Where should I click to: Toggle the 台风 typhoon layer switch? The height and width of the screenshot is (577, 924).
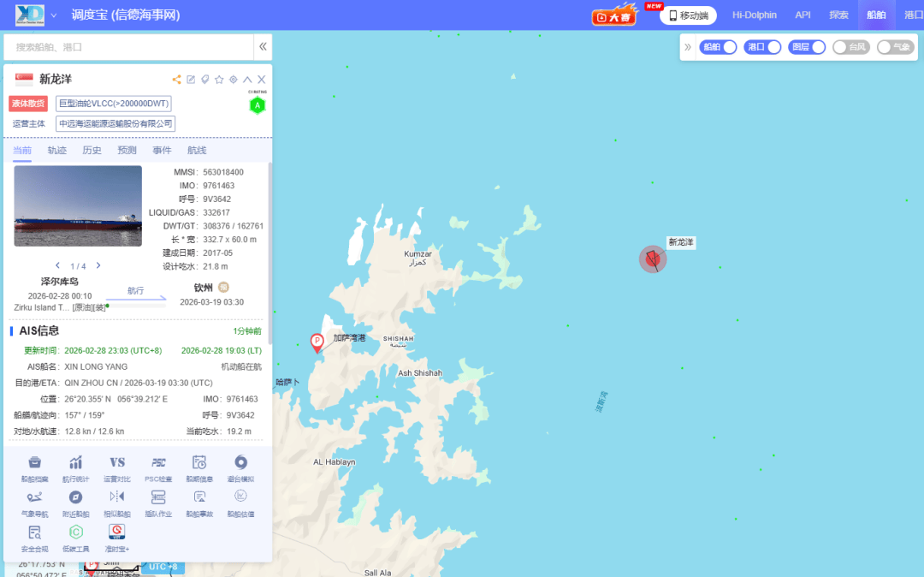pyautogui.click(x=851, y=47)
